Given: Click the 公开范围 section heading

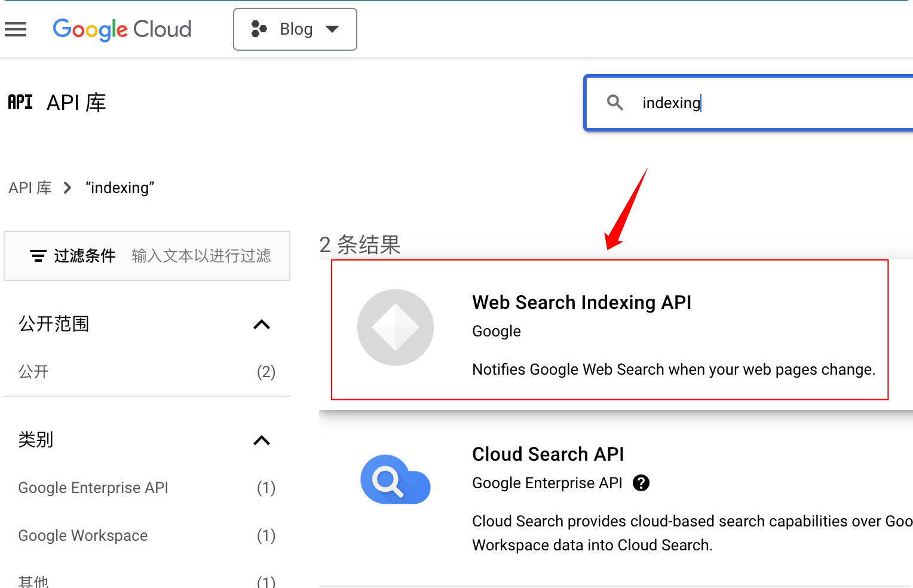Looking at the screenshot, I should (x=54, y=324).
